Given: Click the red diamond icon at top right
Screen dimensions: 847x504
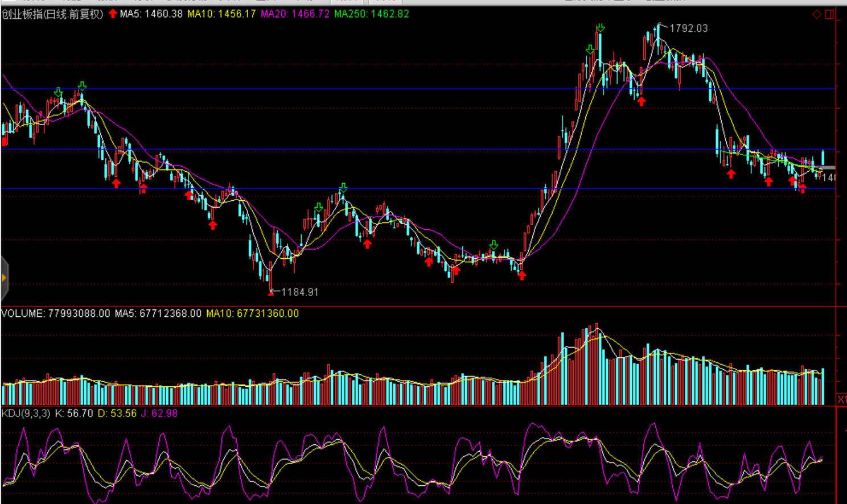Looking at the screenshot, I should point(817,14).
